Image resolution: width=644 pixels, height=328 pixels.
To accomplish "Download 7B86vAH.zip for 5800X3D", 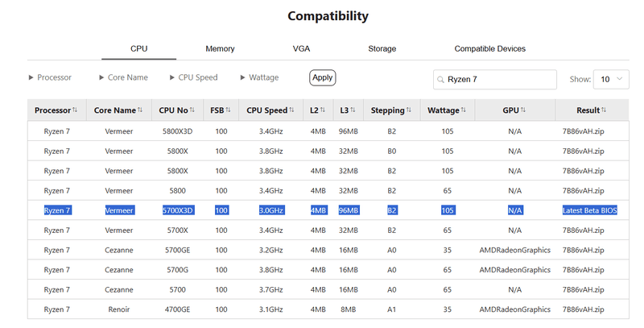I will point(583,131).
